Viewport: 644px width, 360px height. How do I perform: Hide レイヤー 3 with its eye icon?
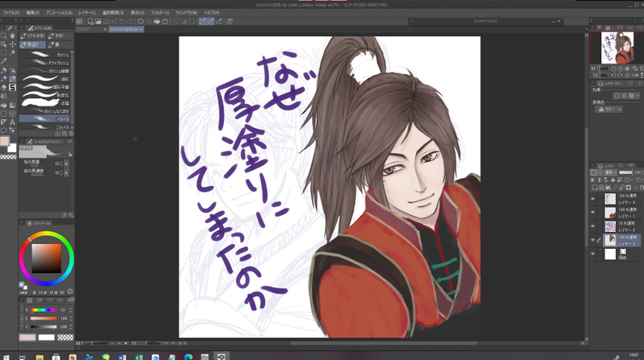pos(592,226)
